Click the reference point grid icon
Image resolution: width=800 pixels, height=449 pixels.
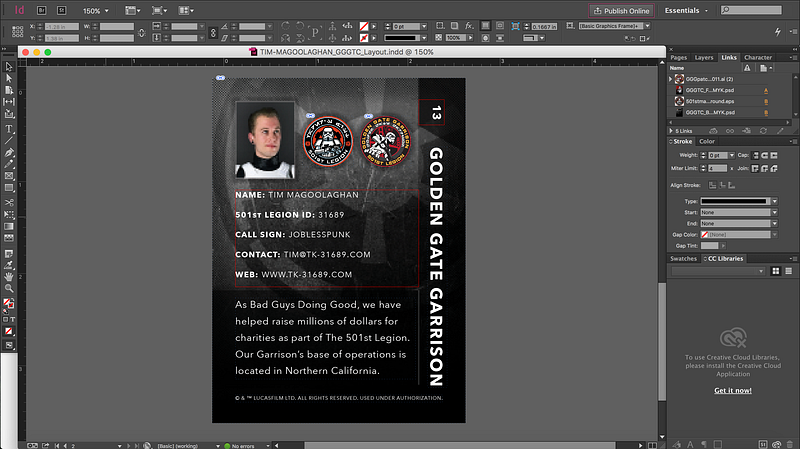tap(17, 32)
